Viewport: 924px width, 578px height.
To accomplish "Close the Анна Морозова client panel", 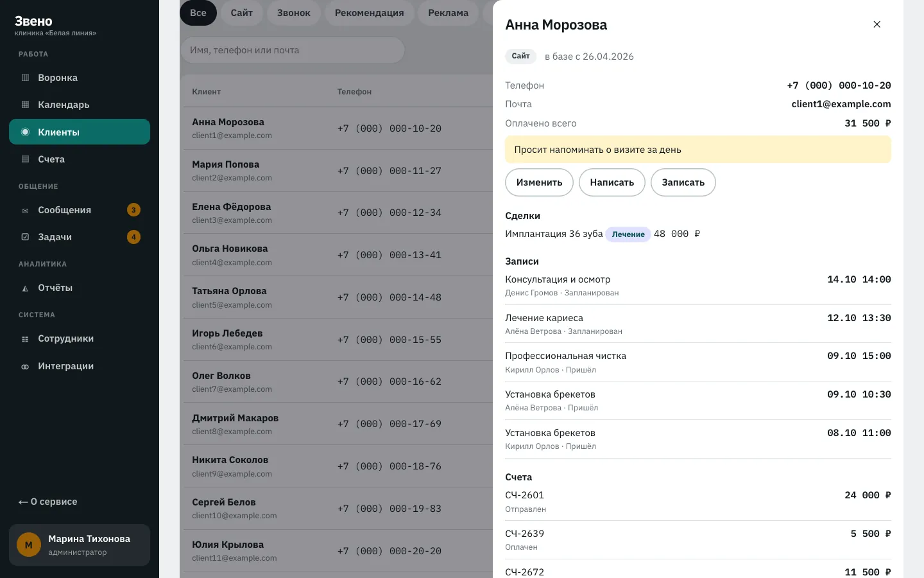I will (x=877, y=24).
